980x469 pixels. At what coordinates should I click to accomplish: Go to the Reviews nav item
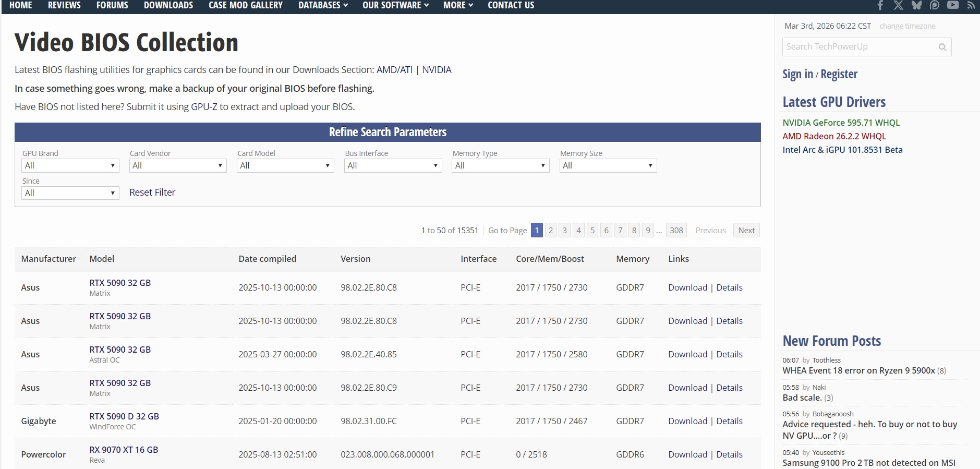[64, 5]
